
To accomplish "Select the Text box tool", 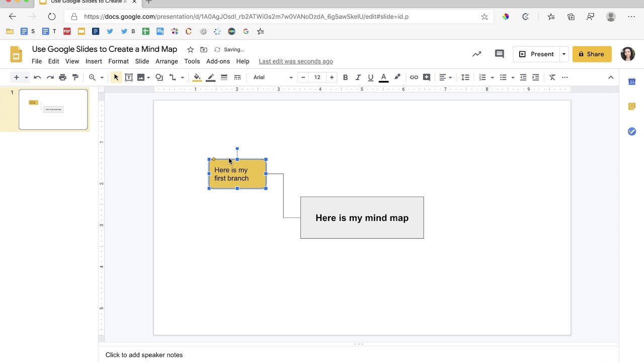I will [129, 77].
